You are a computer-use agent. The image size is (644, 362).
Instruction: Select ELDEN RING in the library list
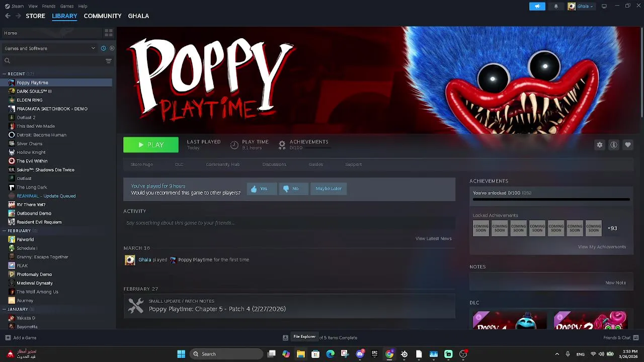tap(29, 100)
